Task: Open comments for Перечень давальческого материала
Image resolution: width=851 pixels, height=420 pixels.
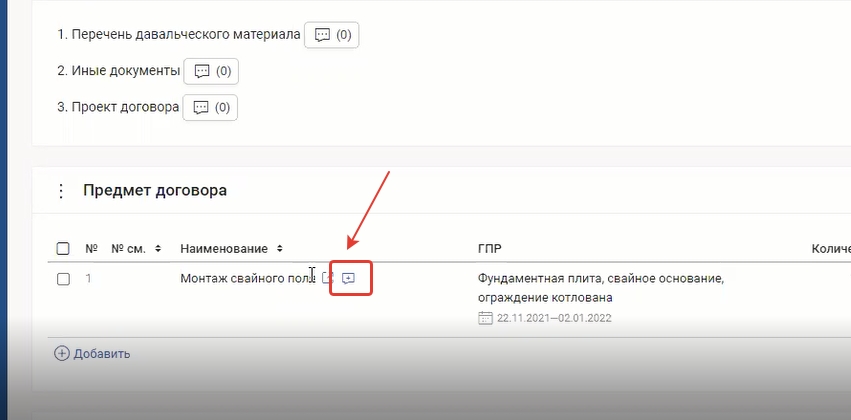Action: (331, 35)
